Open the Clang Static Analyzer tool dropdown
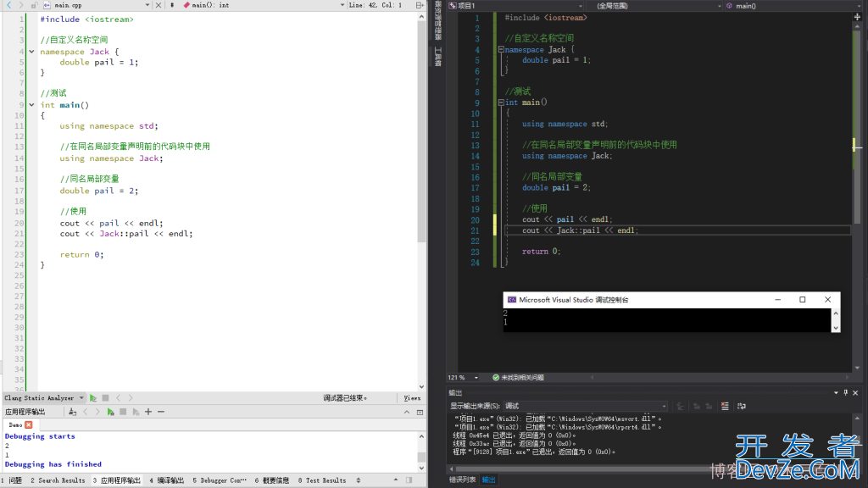This screenshot has height=488, width=868. [44, 398]
